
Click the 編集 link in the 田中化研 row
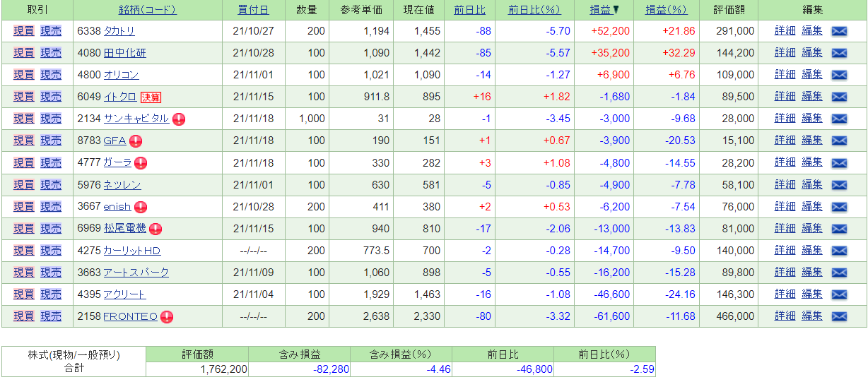point(812,53)
